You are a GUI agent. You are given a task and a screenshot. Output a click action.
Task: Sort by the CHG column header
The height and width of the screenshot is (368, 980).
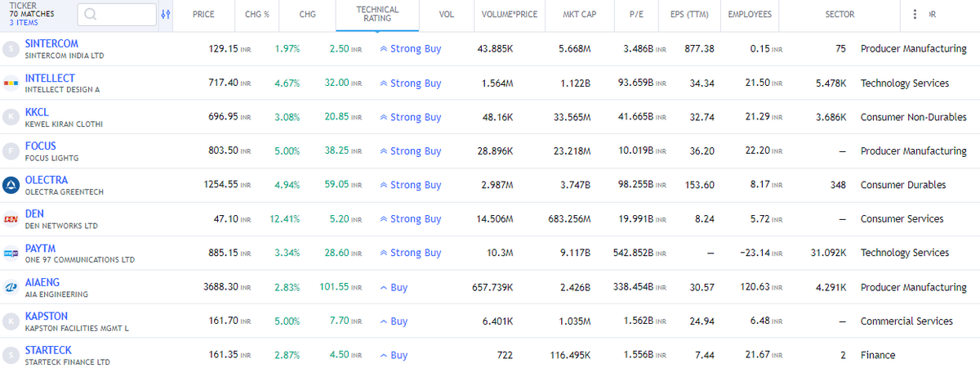[308, 15]
